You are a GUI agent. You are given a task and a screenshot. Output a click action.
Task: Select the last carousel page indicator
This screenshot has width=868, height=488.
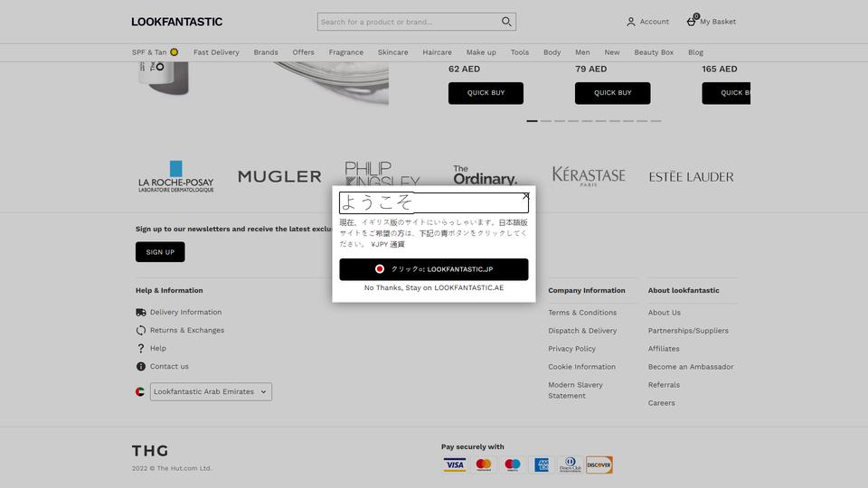click(x=656, y=120)
